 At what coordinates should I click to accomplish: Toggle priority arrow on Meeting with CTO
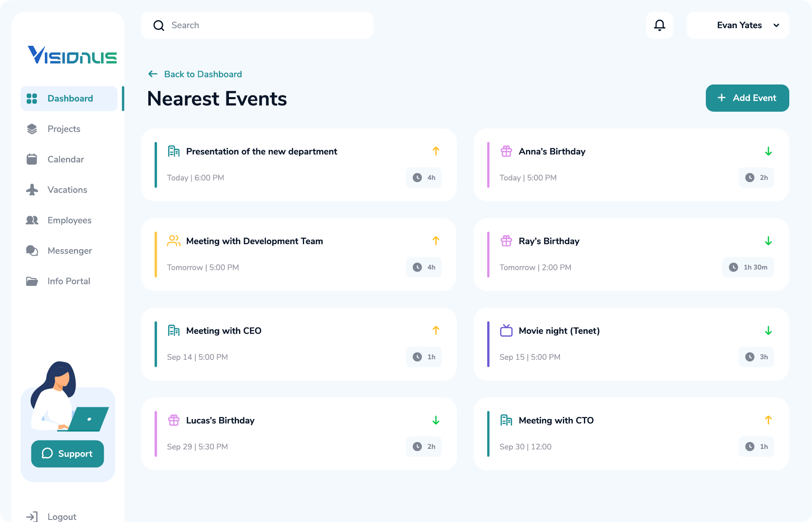click(x=768, y=420)
